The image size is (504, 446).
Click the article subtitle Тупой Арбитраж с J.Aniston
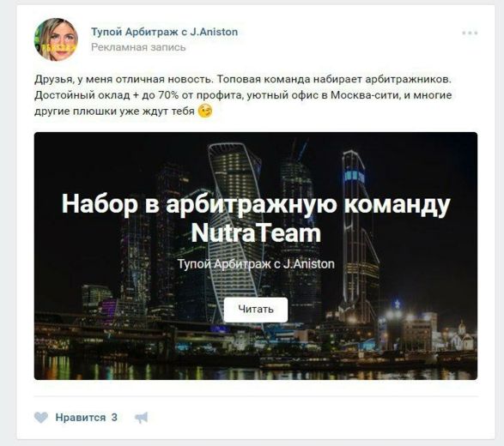click(x=256, y=264)
